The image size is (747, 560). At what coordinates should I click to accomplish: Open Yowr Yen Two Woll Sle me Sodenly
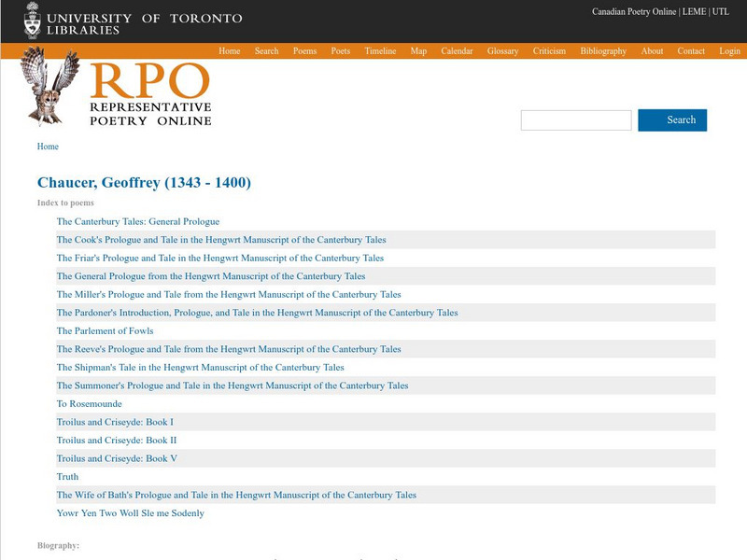(x=131, y=512)
